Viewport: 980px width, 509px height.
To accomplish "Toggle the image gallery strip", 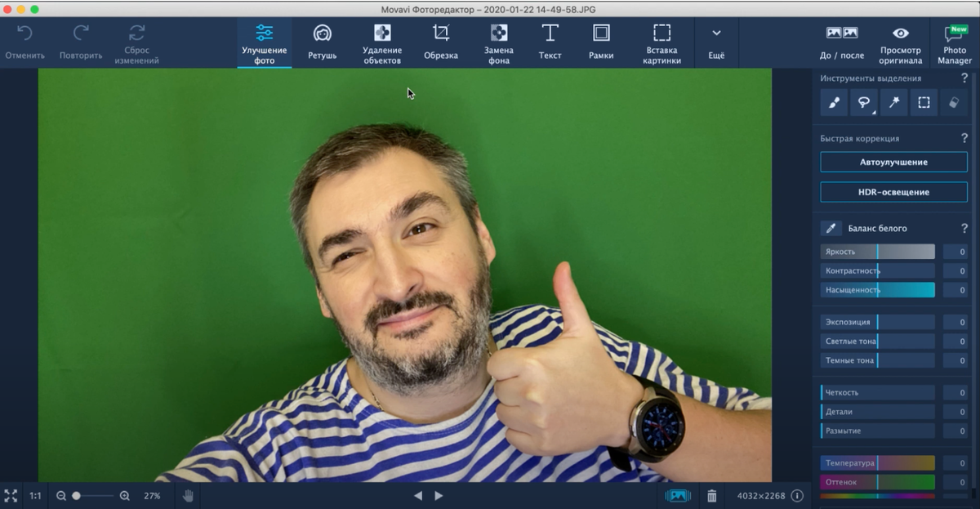I will pos(677,496).
